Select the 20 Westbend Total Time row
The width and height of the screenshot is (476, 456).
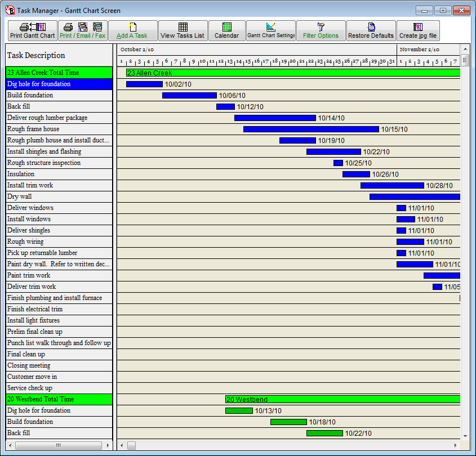point(59,399)
